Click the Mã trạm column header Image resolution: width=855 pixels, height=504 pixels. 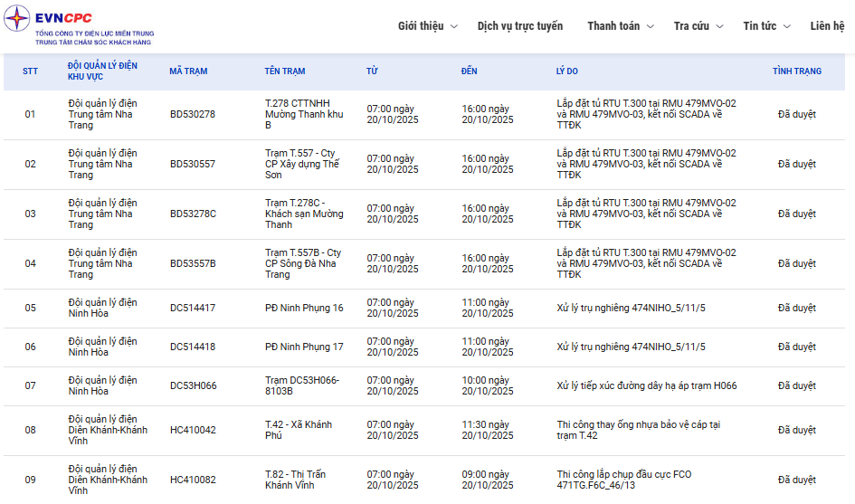pos(188,71)
